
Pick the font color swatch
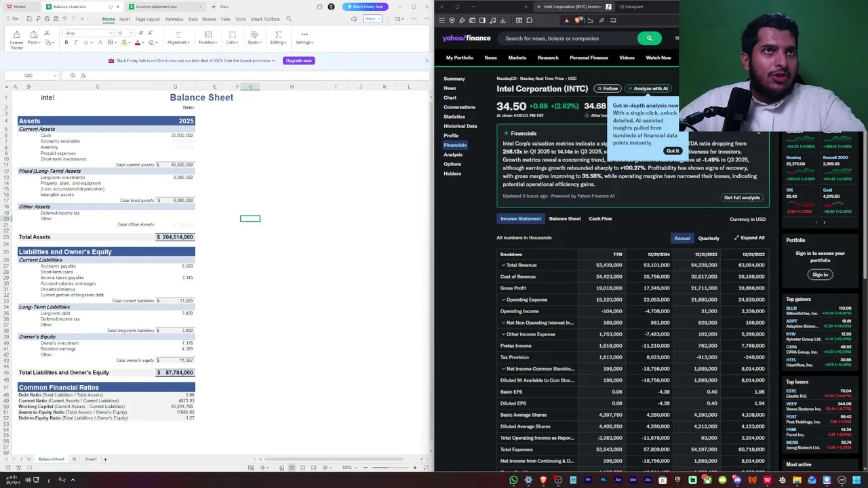pyautogui.click(x=138, y=43)
